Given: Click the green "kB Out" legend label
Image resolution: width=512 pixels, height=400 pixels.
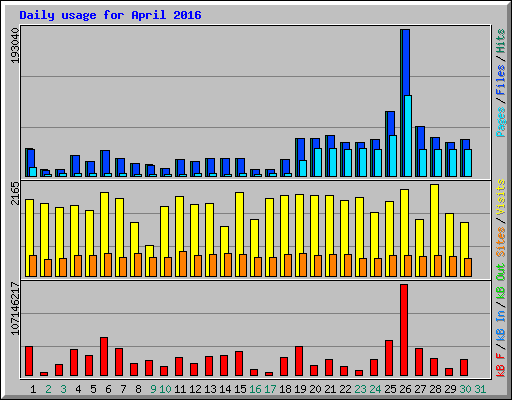Looking at the screenshot, I should (501, 281).
